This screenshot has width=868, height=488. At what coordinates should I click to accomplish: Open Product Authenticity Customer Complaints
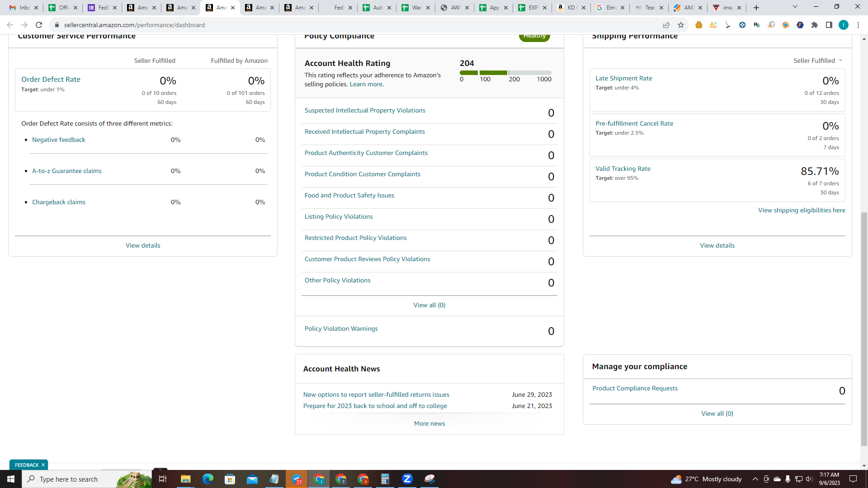click(x=366, y=153)
